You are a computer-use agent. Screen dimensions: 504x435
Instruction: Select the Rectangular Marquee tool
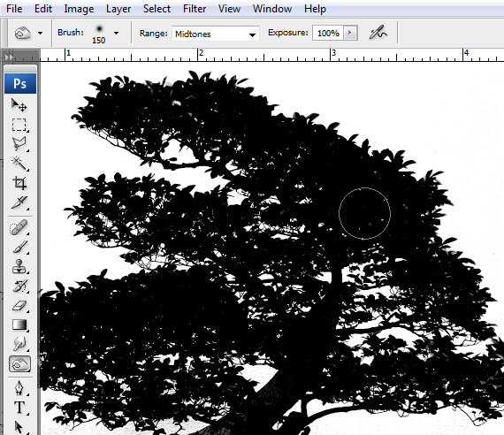(x=19, y=125)
